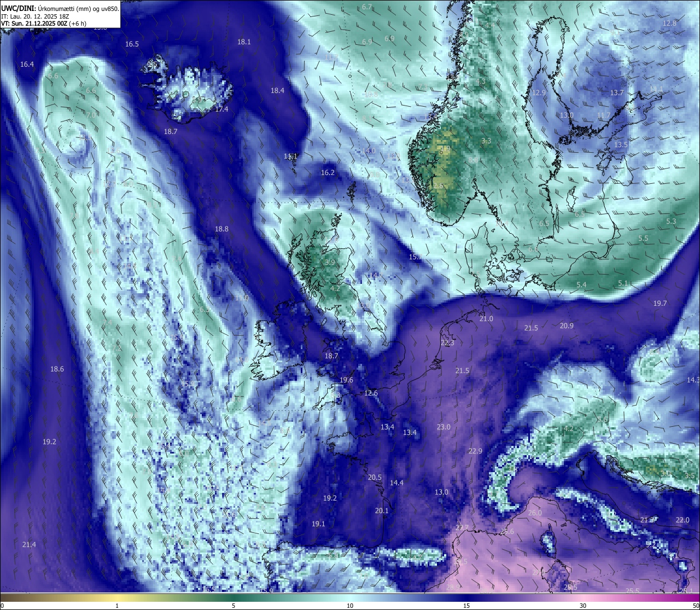Click the 10 label on the color scale
Screen dimensions: 700x610
[x=350, y=606]
